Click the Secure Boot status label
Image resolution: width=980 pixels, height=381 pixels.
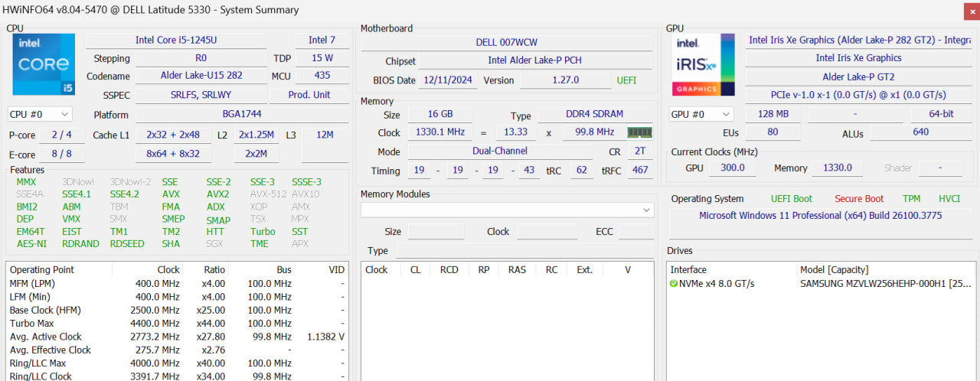[x=859, y=199]
